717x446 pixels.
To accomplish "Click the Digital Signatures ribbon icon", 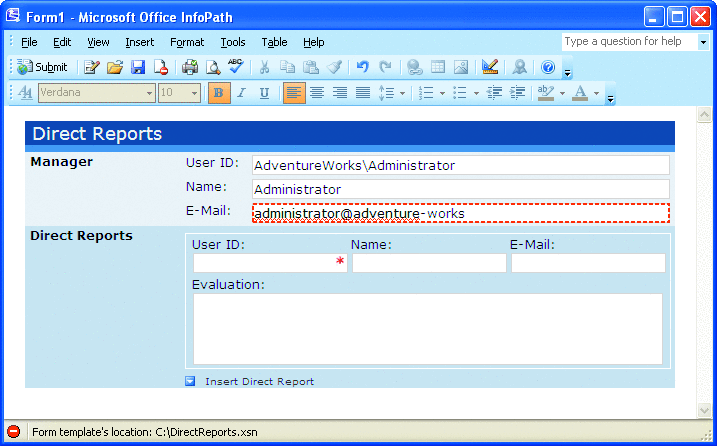I will [x=519, y=67].
